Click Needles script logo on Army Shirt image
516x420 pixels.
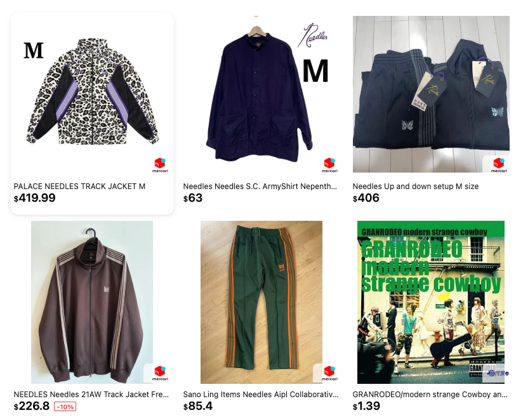(x=313, y=35)
